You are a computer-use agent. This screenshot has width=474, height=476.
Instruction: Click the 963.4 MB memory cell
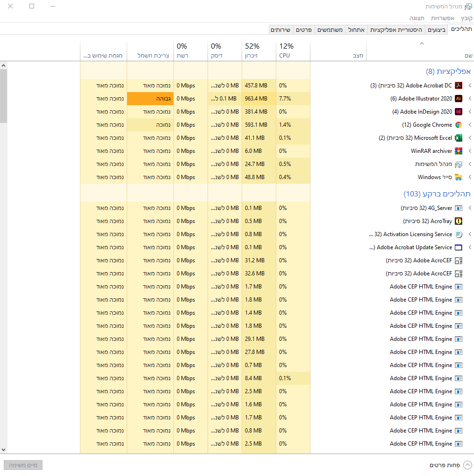(259, 99)
